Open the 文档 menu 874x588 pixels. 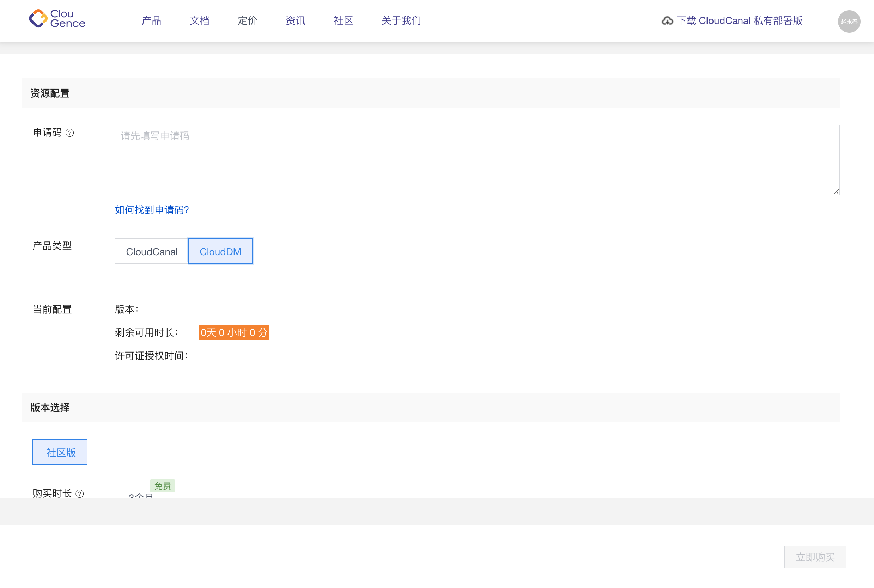click(x=200, y=21)
